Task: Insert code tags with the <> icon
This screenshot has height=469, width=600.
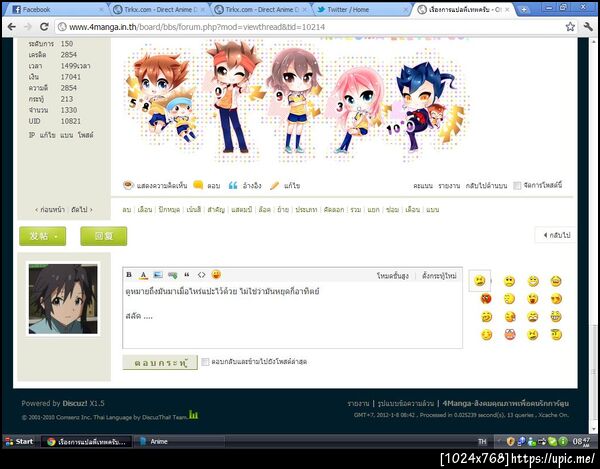Action: click(201, 275)
